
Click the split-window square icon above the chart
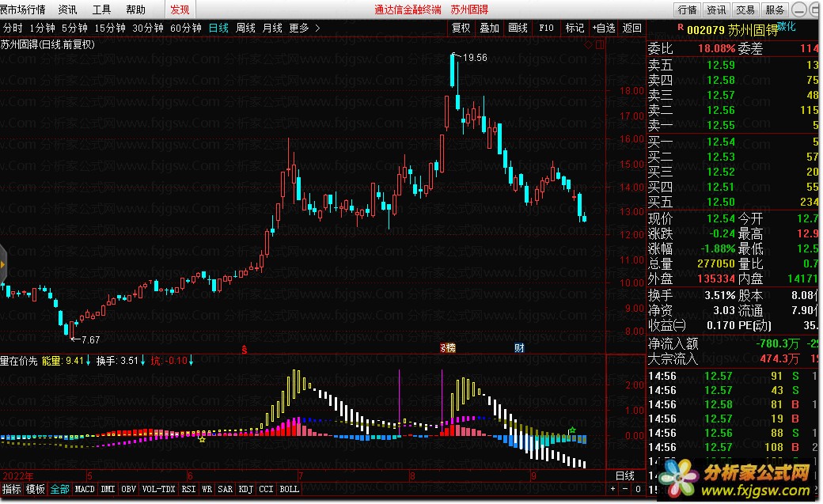599,45
